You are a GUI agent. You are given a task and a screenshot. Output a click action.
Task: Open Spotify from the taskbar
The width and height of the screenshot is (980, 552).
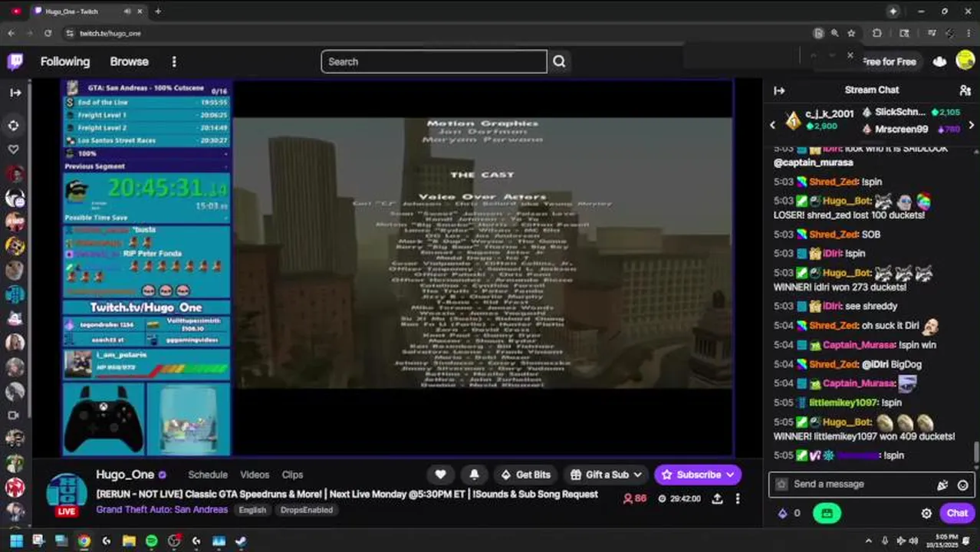(x=152, y=541)
